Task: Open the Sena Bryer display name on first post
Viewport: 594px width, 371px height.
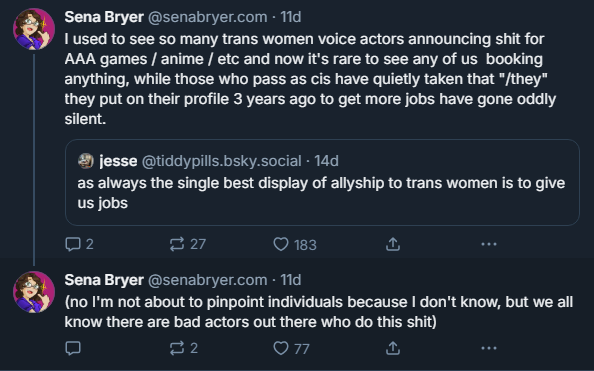Action: coord(104,17)
